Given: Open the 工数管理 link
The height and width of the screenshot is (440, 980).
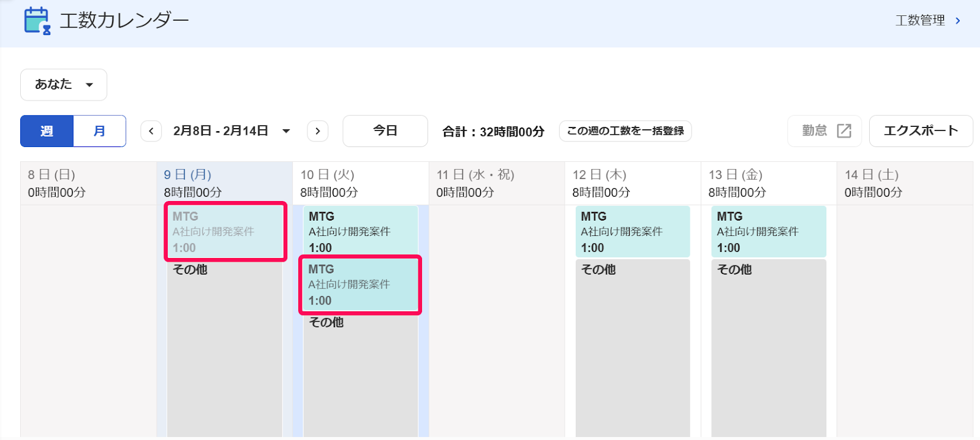Looking at the screenshot, I should pos(920,20).
